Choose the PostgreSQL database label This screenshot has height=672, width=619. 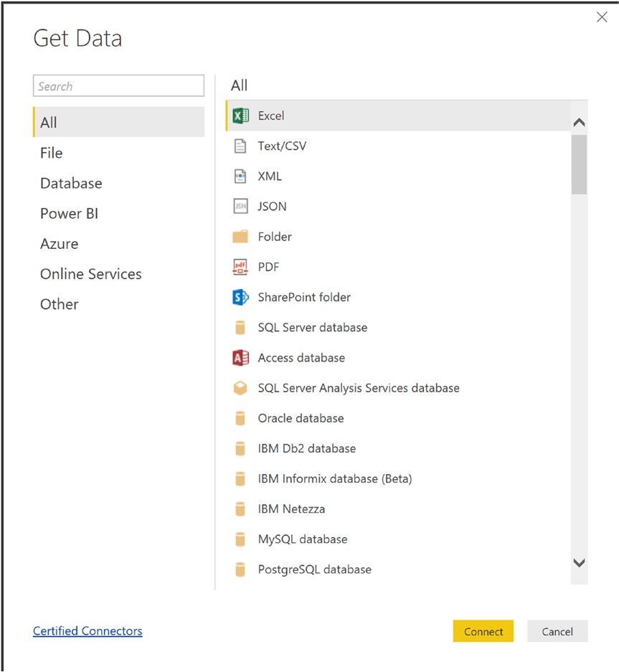coord(315,569)
